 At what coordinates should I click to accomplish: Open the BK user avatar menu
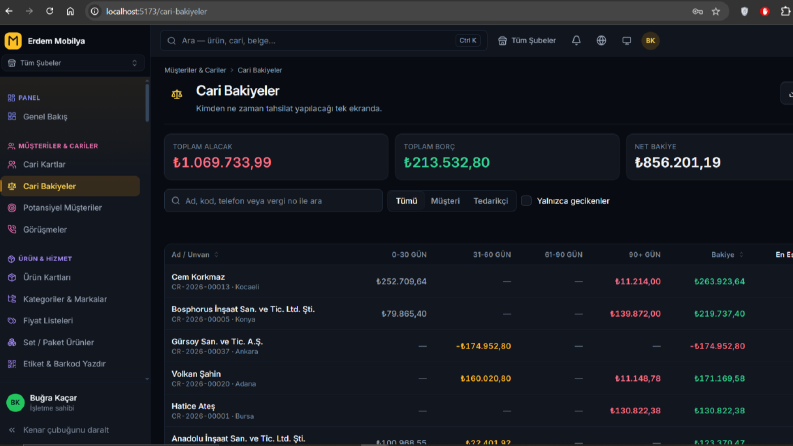(x=650, y=40)
